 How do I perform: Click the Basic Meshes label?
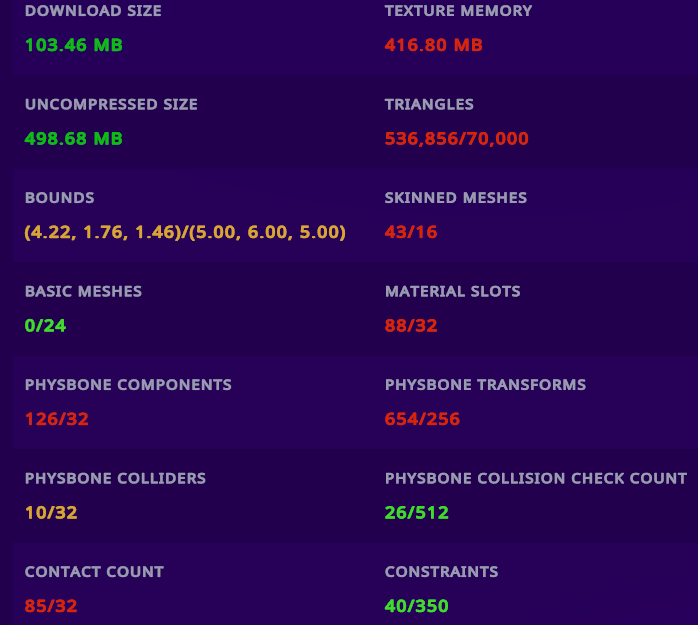click(x=83, y=292)
